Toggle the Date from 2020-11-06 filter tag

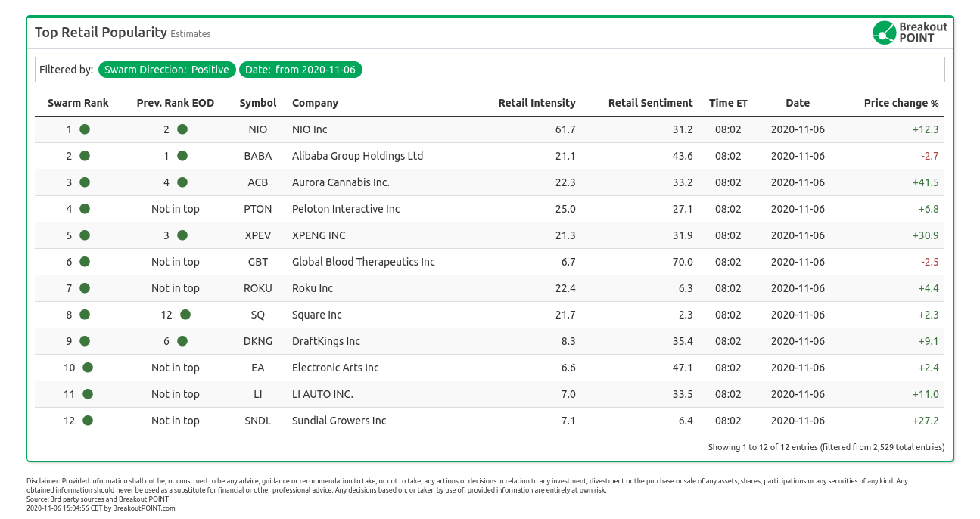coord(300,70)
